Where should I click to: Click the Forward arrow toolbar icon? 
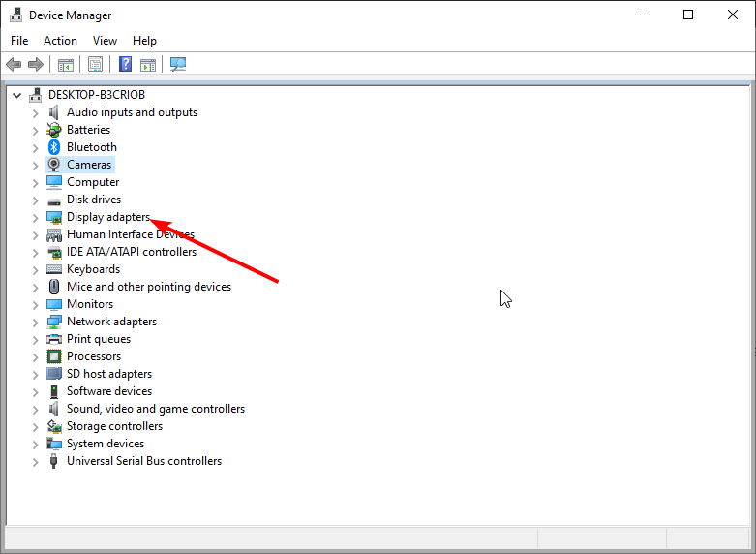(x=36, y=64)
